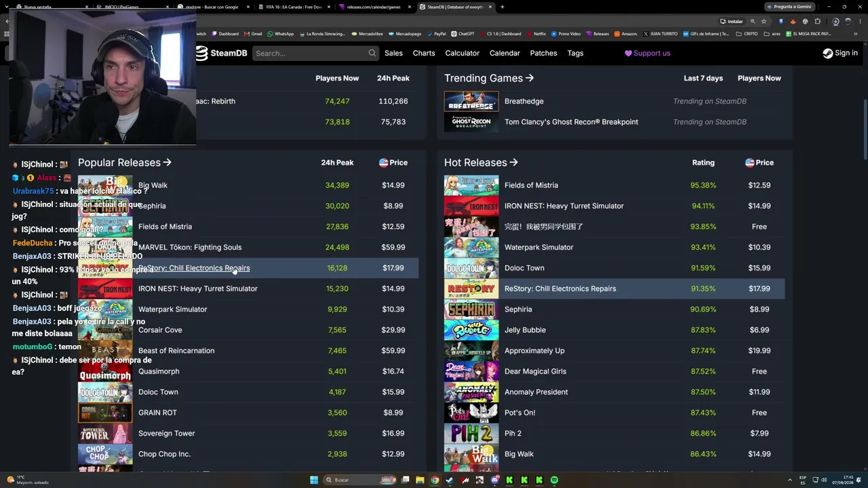868x488 pixels.
Task: Open a new browser tab with plus
Action: [502, 7]
